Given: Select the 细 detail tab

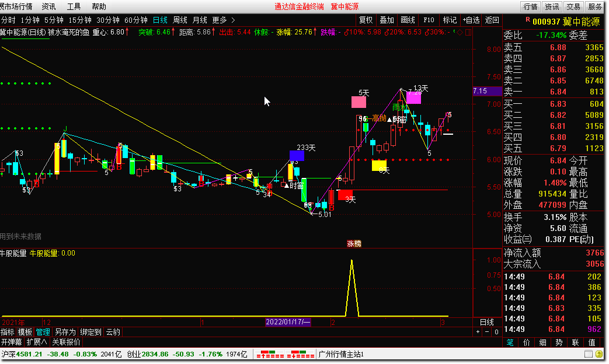Looking at the screenshot, I should [542, 342].
